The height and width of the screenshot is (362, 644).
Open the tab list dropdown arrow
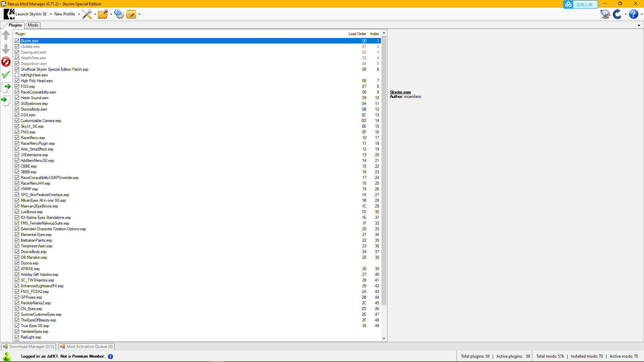tap(639, 25)
